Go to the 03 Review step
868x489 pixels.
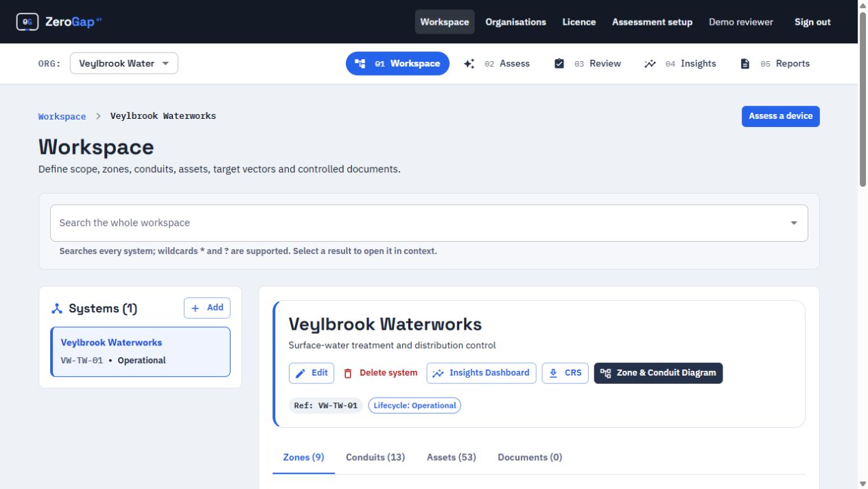(x=587, y=64)
